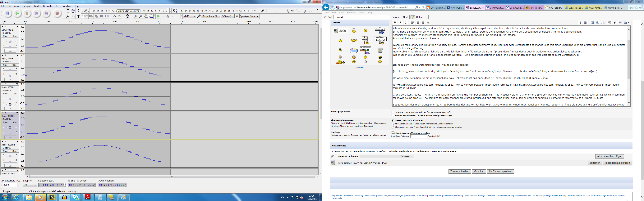
Task: Open the Effect menu
Action: tap(58, 6)
